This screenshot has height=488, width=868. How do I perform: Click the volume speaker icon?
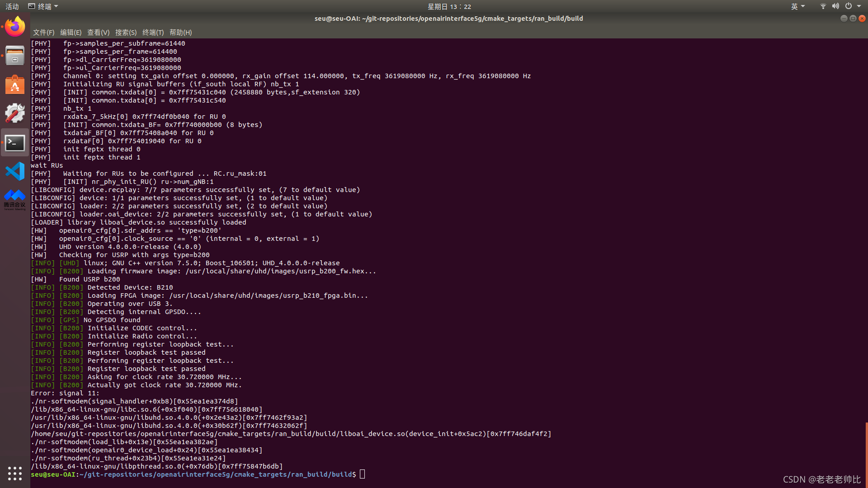click(835, 6)
